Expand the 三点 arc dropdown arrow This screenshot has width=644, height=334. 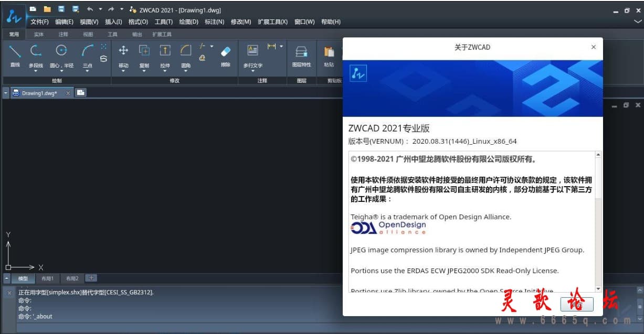87,71
